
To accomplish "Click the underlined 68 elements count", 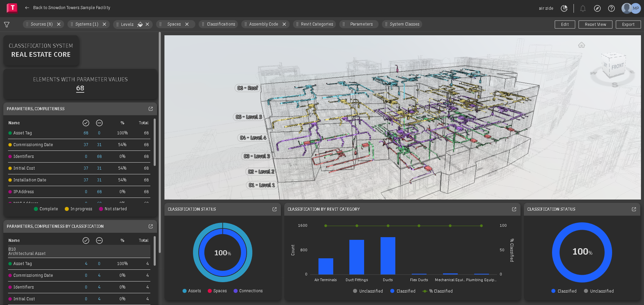I will pyautogui.click(x=80, y=88).
